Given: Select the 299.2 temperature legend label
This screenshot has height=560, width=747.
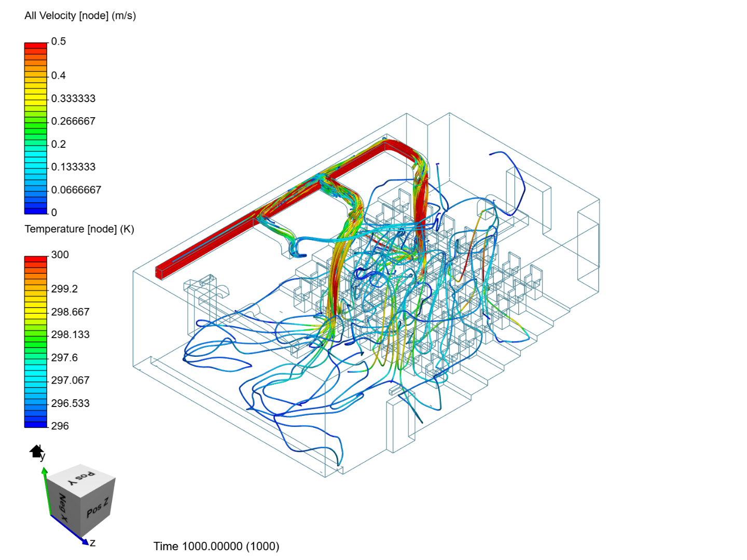Looking at the screenshot, I should pos(64,289).
